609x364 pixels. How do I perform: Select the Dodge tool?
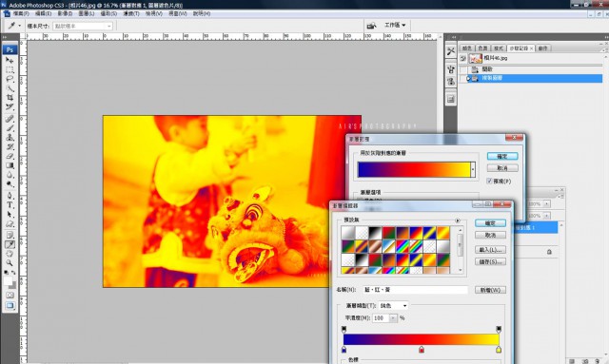[10, 184]
